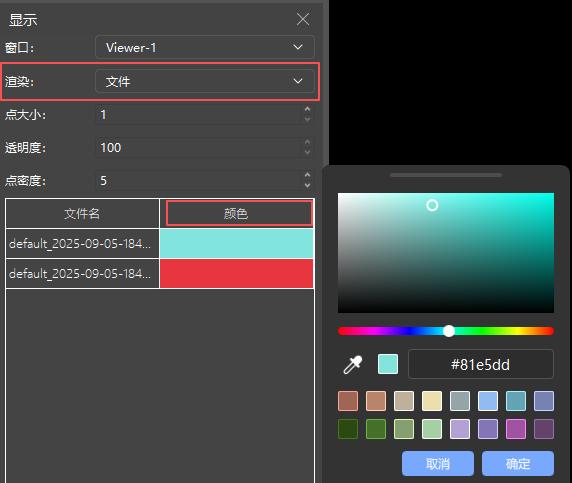Choose the sage green preset swatch
The width and height of the screenshot is (572, 483).
(404, 429)
